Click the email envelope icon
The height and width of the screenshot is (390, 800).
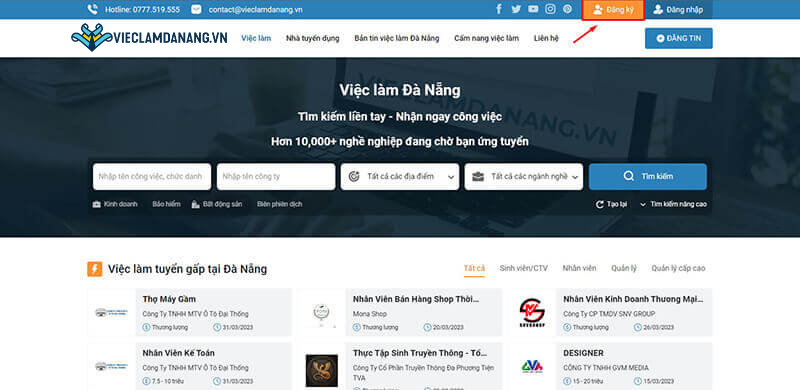tap(196, 9)
